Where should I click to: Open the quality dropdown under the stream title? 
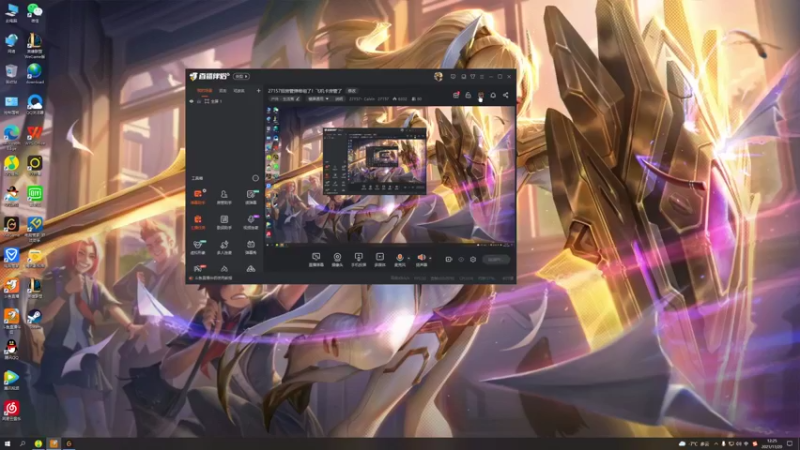pyautogui.click(x=318, y=99)
